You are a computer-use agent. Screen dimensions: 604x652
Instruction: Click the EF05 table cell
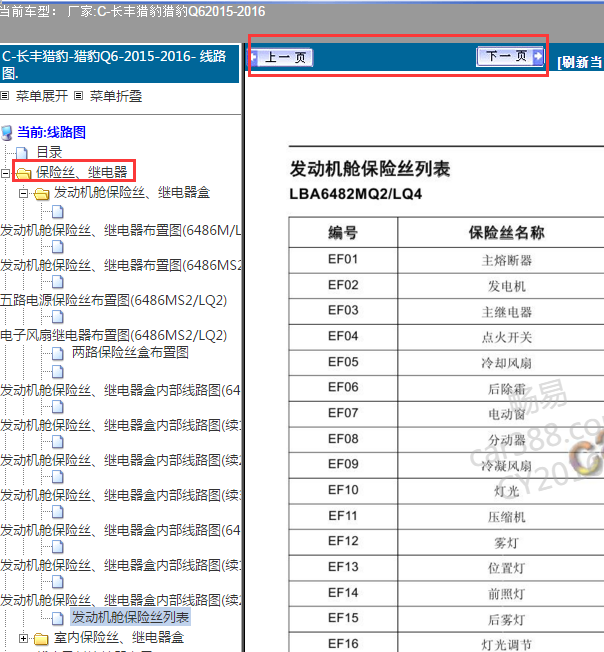pos(343,362)
